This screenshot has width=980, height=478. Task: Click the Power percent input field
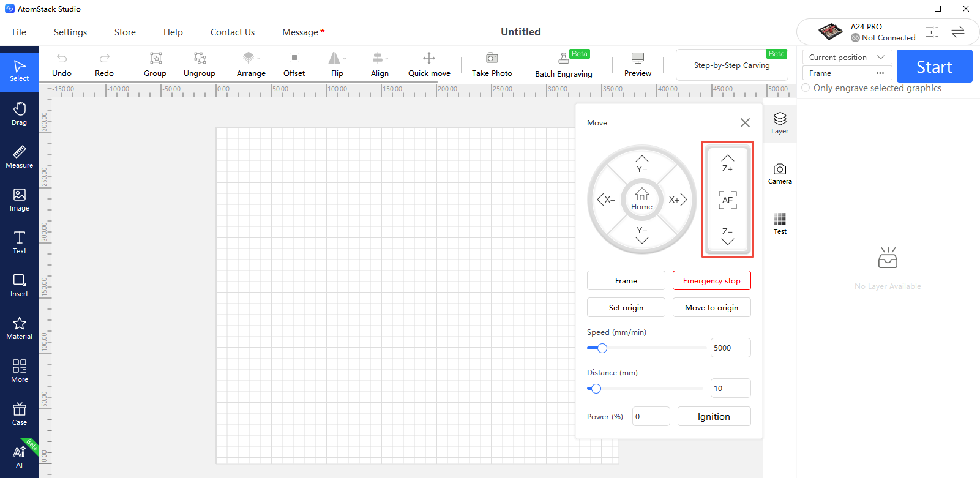coord(651,416)
